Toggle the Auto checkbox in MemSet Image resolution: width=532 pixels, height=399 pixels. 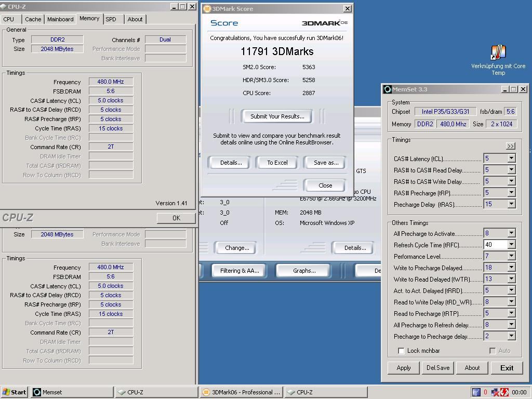[493, 351]
